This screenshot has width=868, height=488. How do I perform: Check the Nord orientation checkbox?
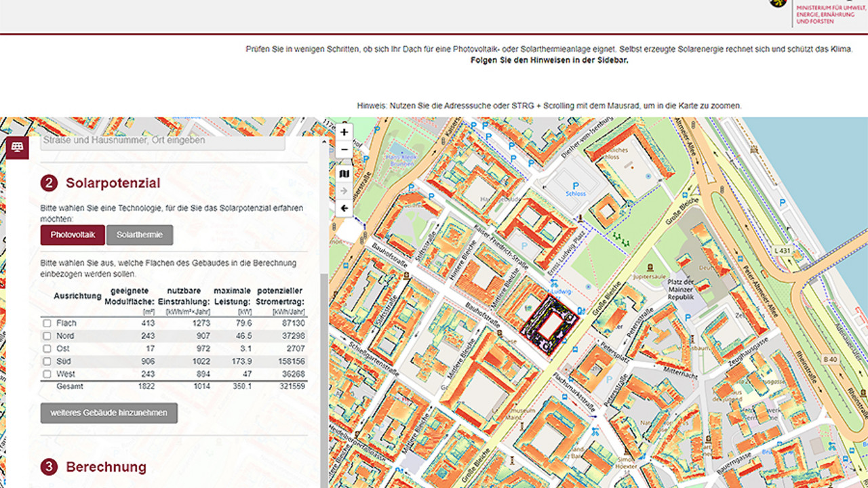coord(47,336)
